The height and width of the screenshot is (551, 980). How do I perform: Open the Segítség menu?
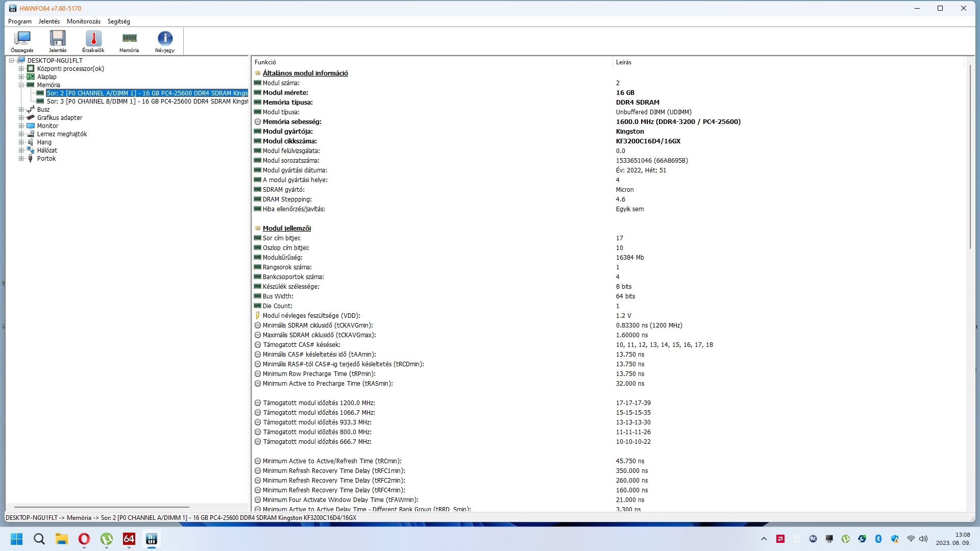119,21
